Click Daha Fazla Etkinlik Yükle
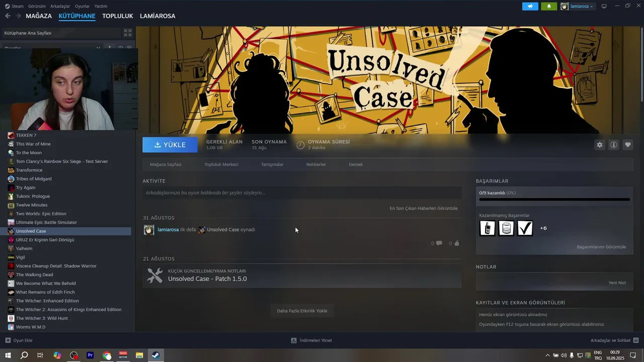 302,311
